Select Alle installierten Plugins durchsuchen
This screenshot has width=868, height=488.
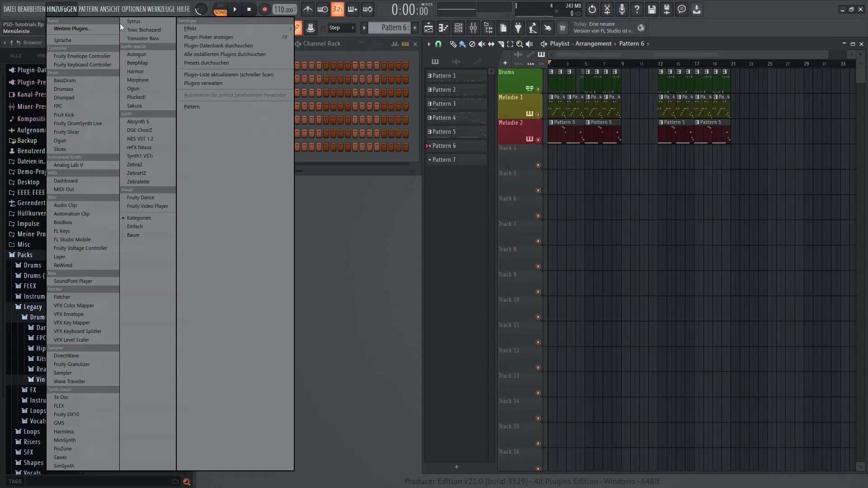coord(224,54)
